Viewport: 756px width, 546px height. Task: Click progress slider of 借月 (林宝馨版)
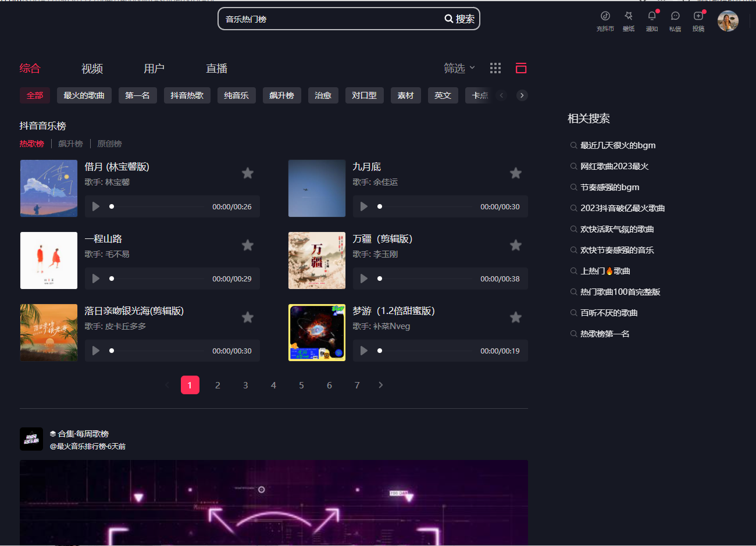(157, 206)
